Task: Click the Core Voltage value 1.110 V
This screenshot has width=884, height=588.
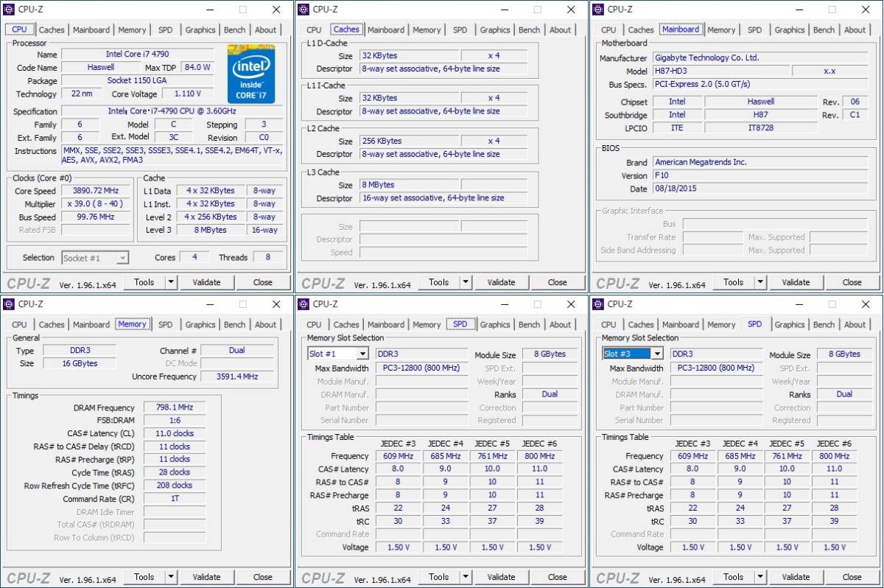Action: tap(188, 94)
